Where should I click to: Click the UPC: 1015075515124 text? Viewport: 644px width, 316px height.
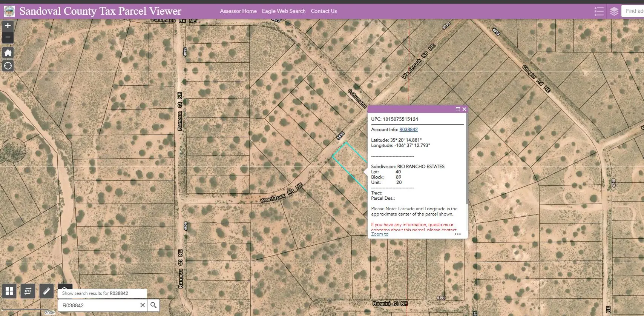tap(394, 119)
